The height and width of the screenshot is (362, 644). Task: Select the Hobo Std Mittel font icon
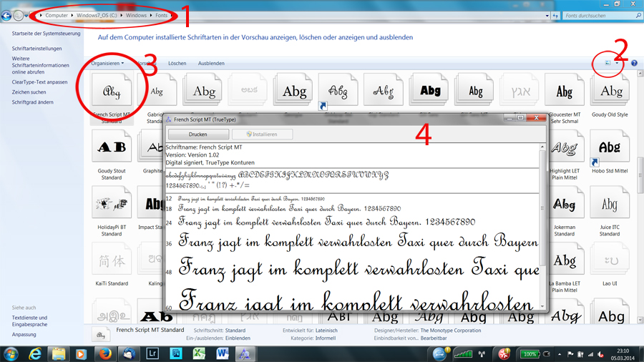(x=610, y=147)
